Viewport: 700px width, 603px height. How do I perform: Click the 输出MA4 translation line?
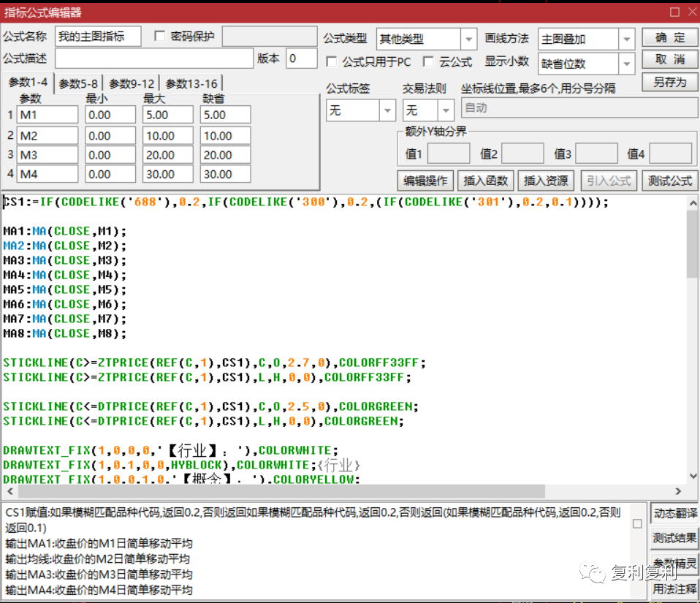point(99,590)
